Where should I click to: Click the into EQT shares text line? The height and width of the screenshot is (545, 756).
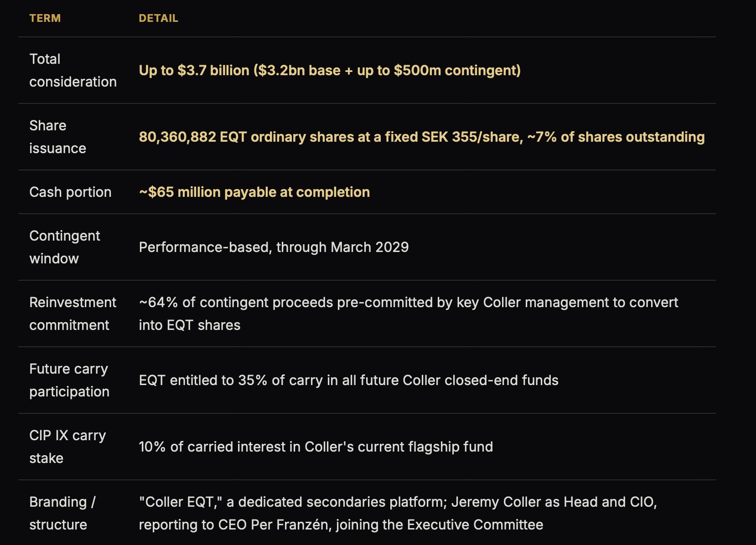click(189, 325)
